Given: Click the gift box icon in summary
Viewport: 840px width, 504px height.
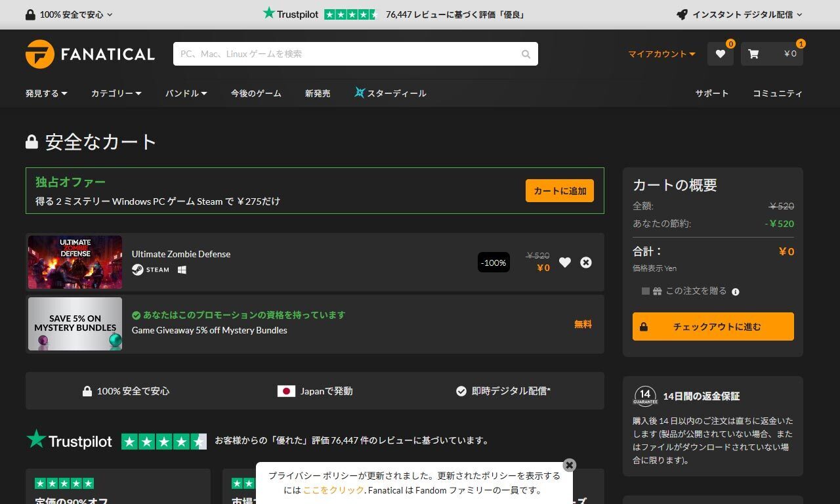Looking at the screenshot, I should point(657,291).
